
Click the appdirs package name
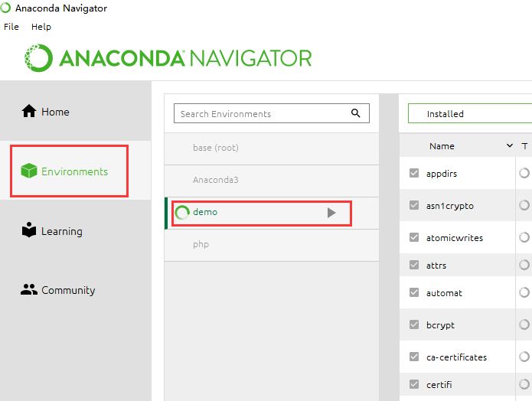click(x=442, y=174)
